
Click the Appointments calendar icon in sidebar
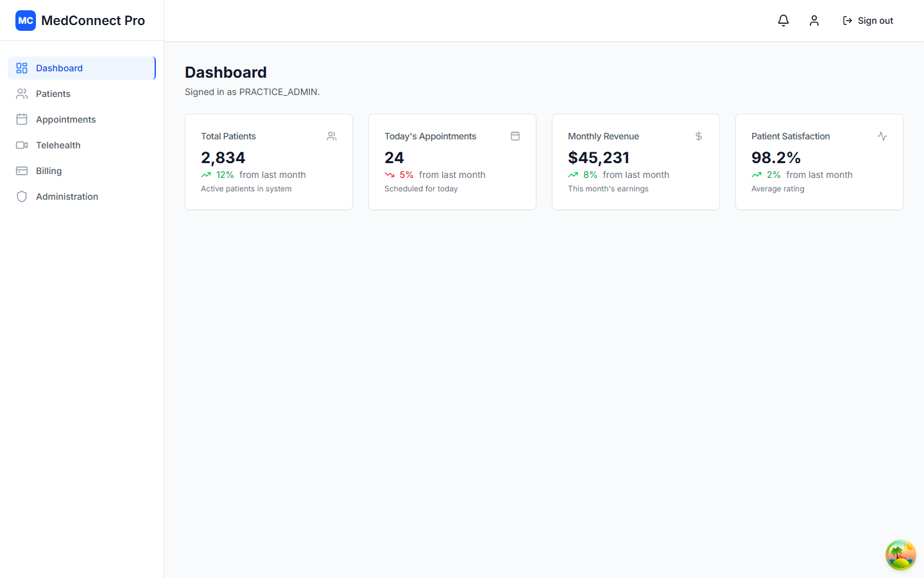22,119
